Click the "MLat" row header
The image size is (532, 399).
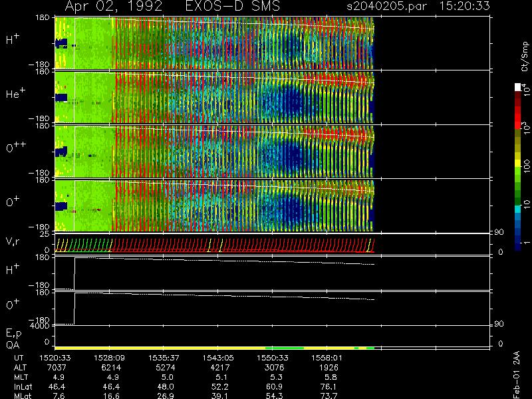23,396
